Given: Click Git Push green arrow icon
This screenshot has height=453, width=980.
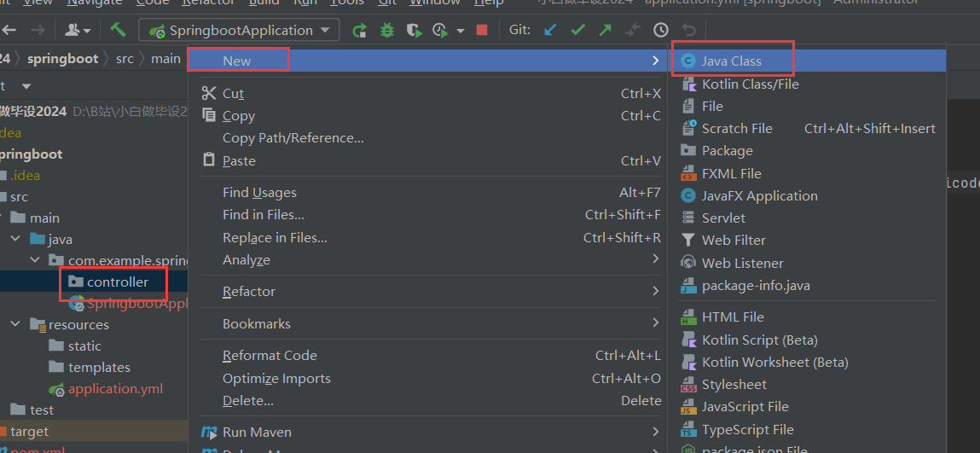Looking at the screenshot, I should [605, 29].
